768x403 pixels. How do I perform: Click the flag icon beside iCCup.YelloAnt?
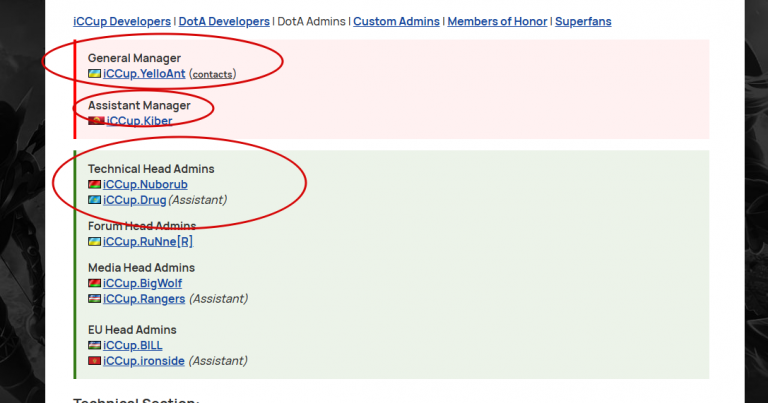coord(95,73)
